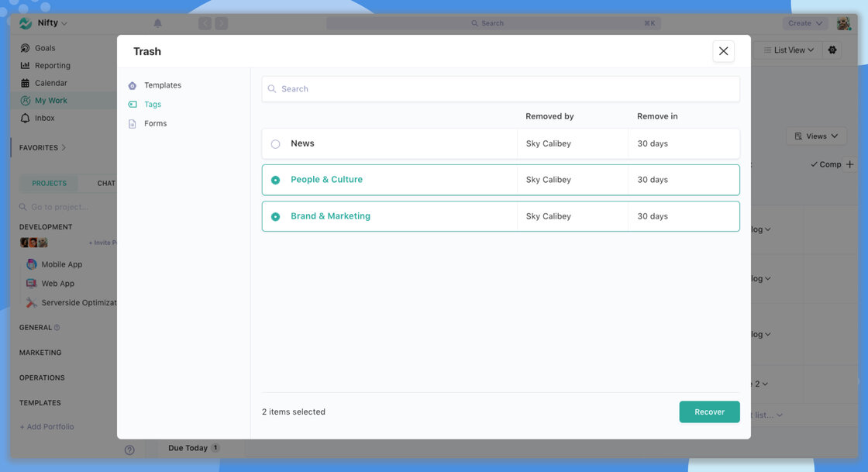The height and width of the screenshot is (472, 868).
Task: Click the Templates icon in Trash sidebar
Action: [133, 86]
